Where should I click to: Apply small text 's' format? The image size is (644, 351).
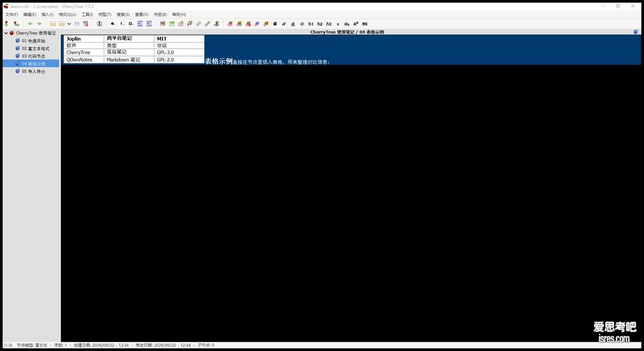coord(338,24)
